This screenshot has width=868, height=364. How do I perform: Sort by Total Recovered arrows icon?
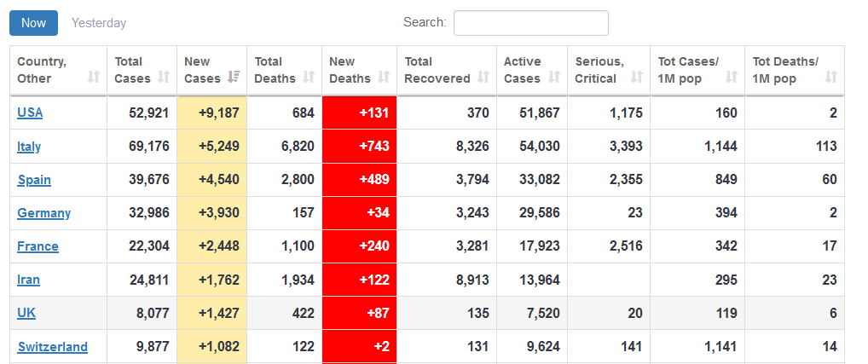click(483, 77)
